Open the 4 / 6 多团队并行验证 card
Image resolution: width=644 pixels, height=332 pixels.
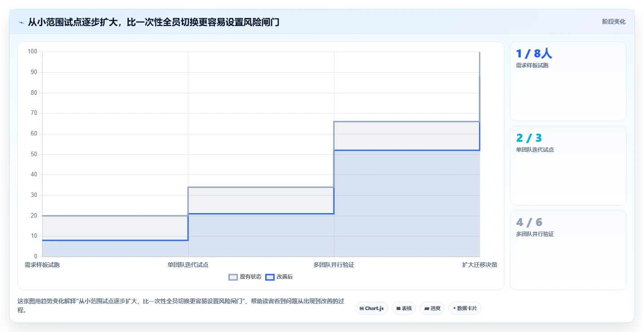pyautogui.click(x=568, y=250)
